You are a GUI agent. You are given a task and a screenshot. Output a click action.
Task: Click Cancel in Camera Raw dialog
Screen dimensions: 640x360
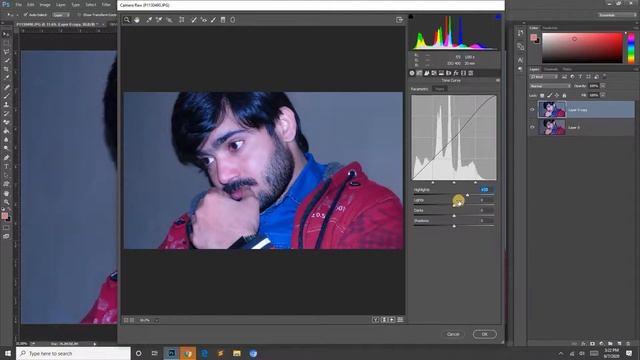[453, 334]
